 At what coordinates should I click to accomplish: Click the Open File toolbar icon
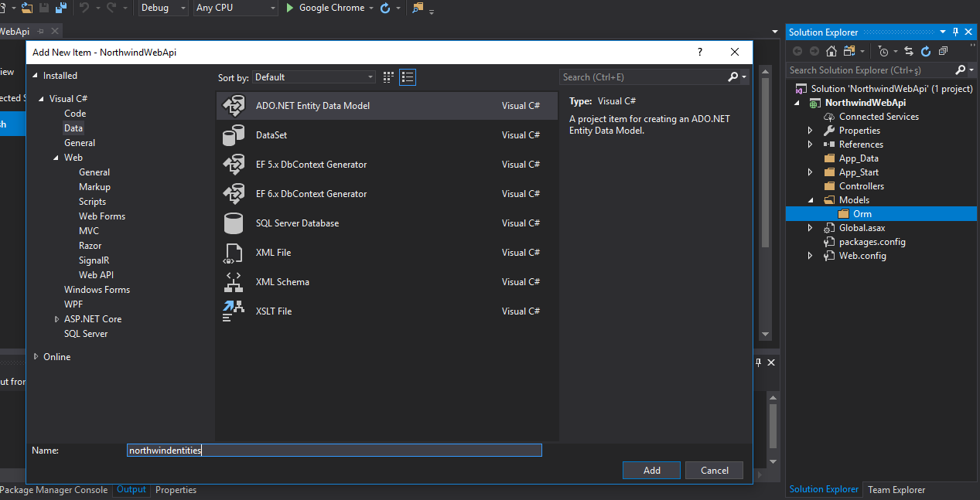click(27, 8)
